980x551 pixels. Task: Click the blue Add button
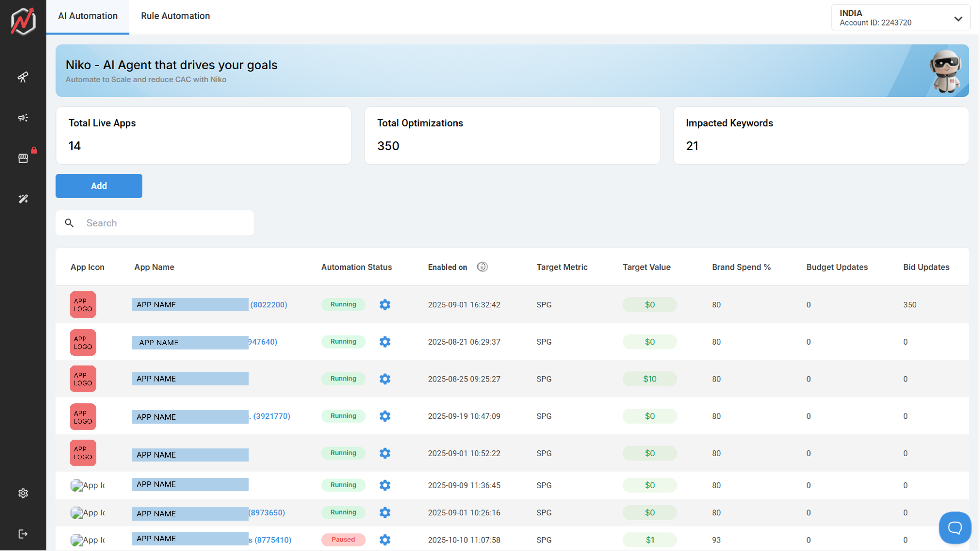99,186
